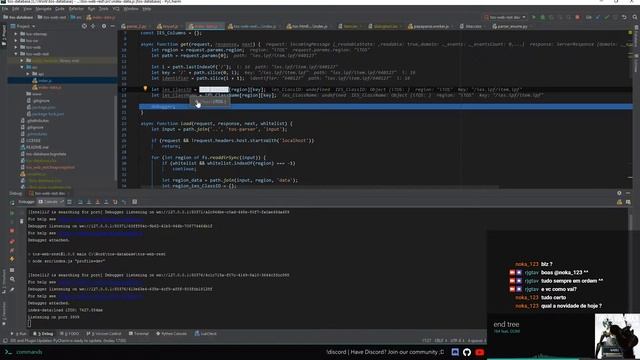Viewport: 640px width, 360px height.
Task: Click Step Out in debug toolbar
Action: tap(106, 202)
